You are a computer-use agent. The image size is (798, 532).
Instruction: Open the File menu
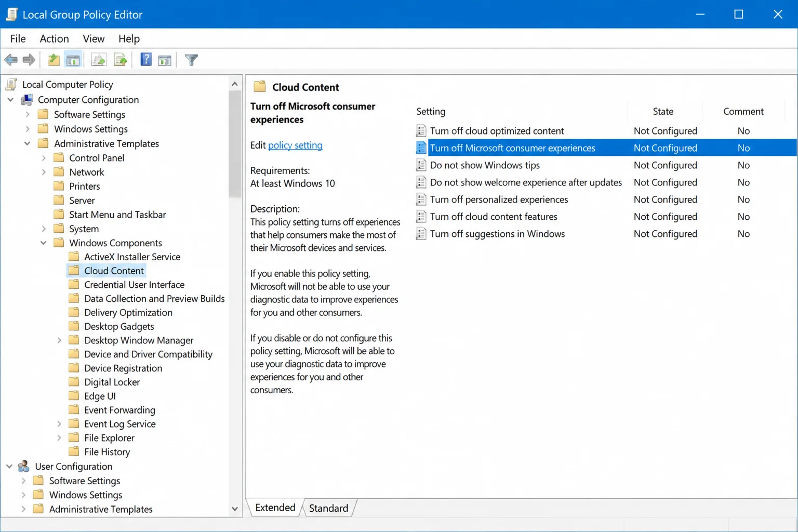click(x=18, y=38)
